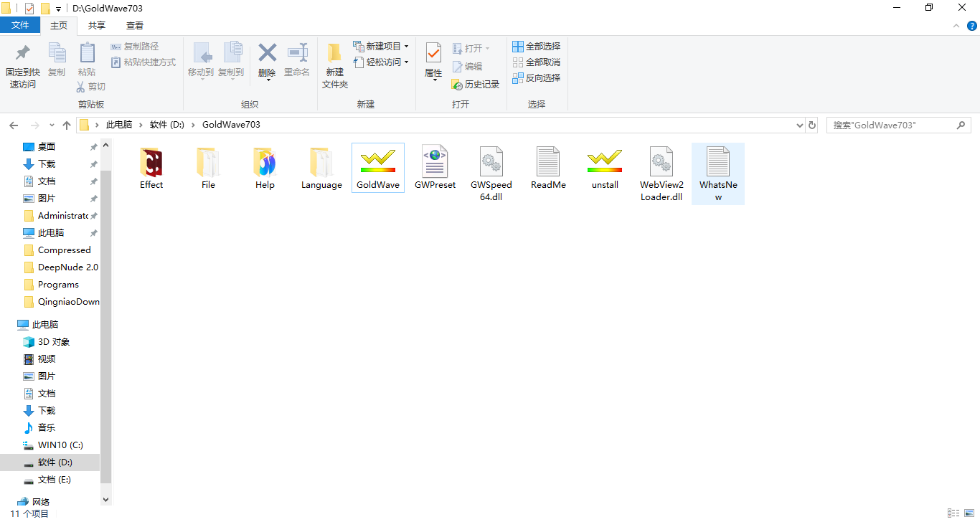
Task: Open the 文件 menu
Action: 20,24
